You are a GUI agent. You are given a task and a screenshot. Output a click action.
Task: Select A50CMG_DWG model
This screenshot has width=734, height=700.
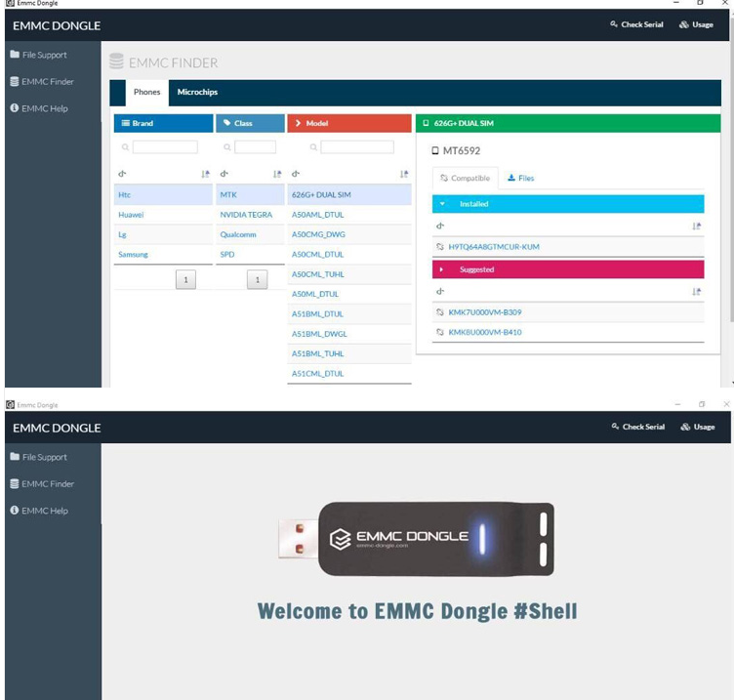(x=349, y=234)
